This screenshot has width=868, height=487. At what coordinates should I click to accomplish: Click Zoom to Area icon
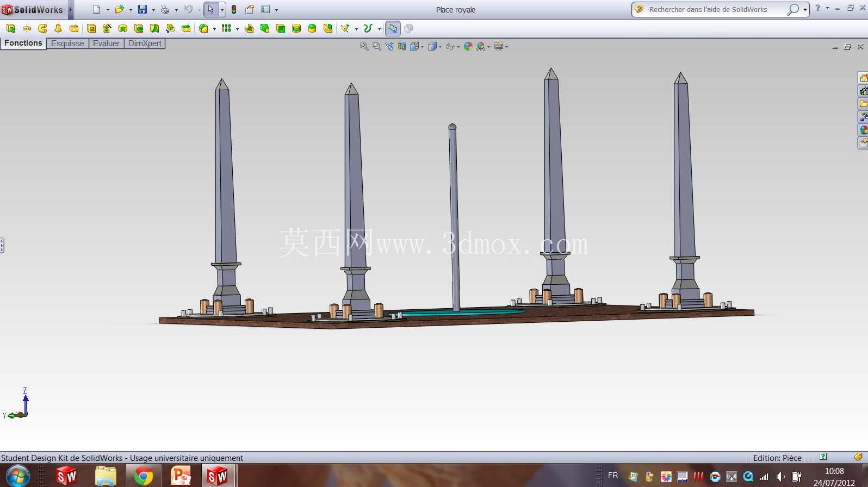coord(377,47)
